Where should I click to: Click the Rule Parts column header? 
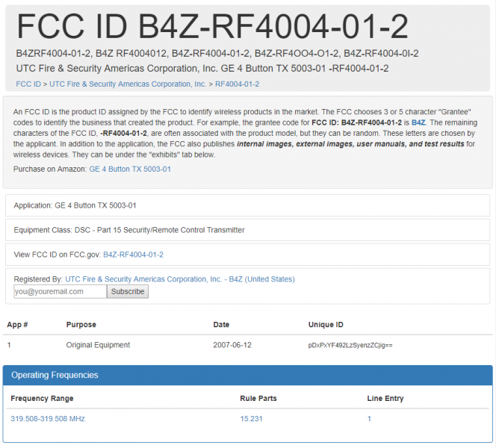click(258, 399)
